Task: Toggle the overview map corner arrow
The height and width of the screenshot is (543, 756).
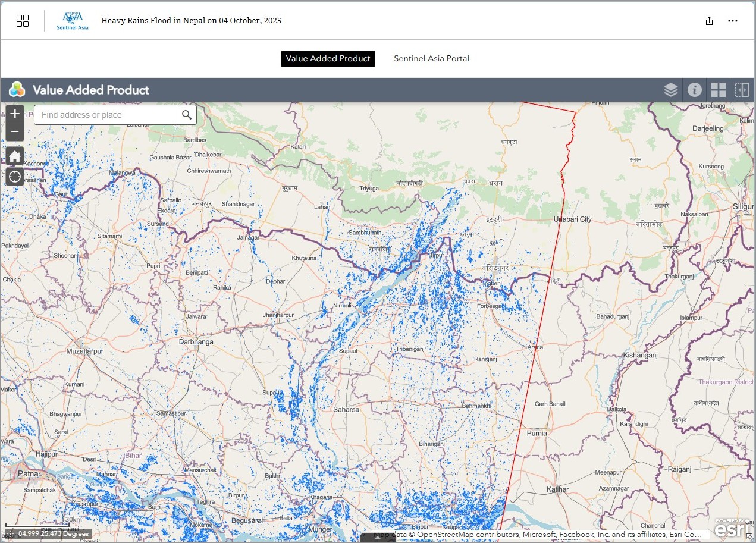Action: click(x=749, y=536)
